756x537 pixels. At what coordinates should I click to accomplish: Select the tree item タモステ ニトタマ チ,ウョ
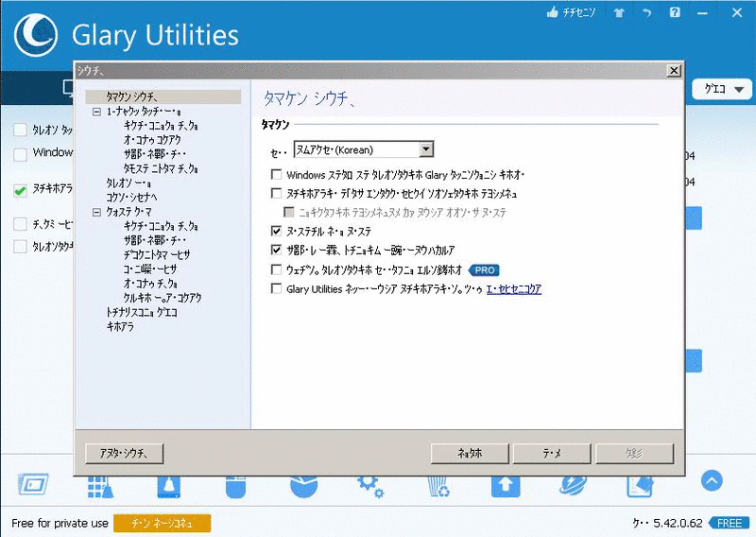[x=161, y=169]
